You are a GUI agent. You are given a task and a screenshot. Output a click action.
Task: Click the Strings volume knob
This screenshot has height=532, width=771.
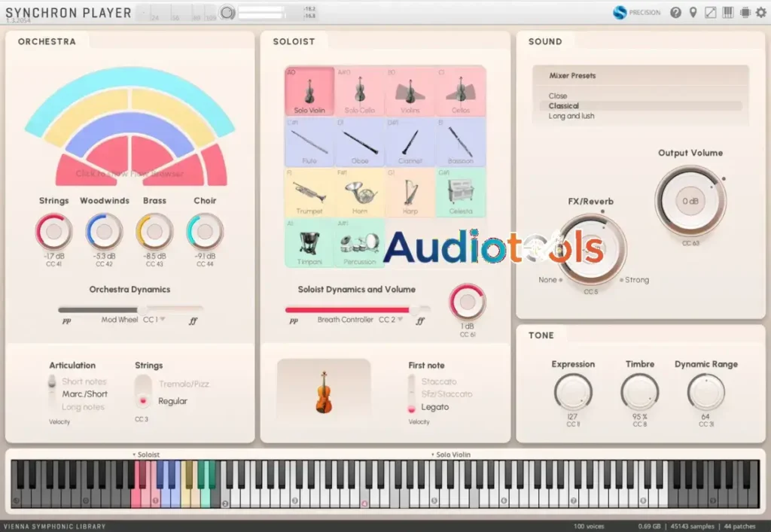pyautogui.click(x=53, y=231)
